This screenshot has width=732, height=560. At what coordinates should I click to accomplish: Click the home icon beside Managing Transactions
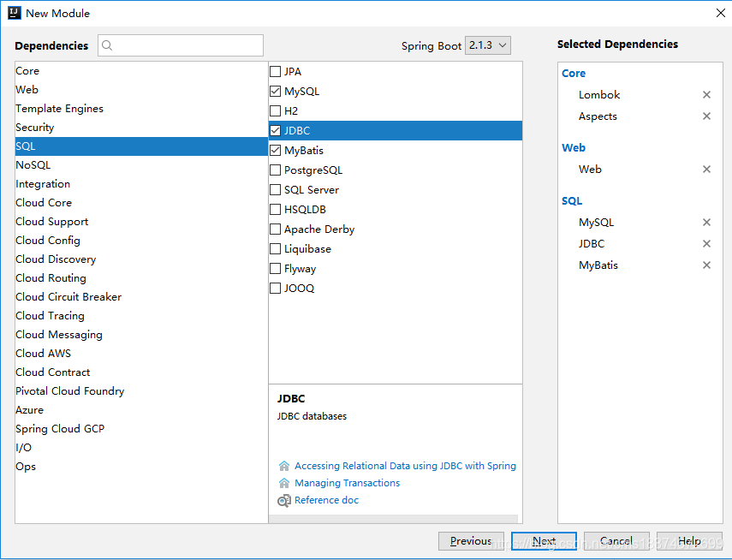point(284,482)
